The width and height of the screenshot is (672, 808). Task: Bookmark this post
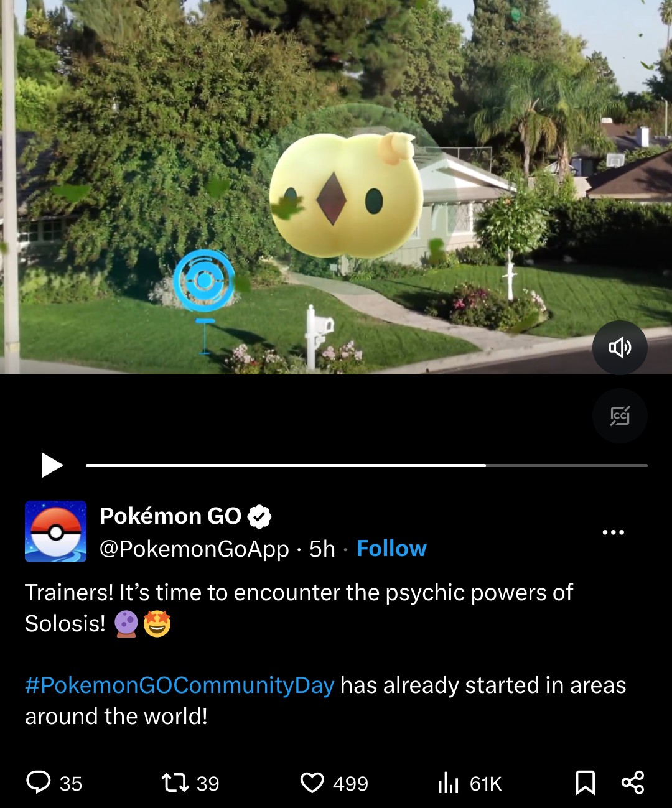pyautogui.click(x=585, y=782)
